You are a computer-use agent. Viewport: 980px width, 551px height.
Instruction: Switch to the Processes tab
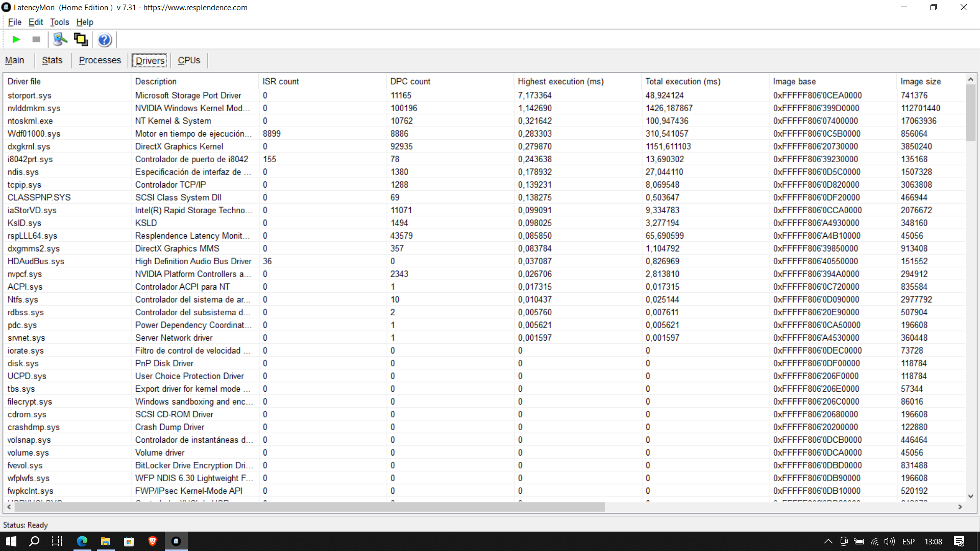[100, 60]
